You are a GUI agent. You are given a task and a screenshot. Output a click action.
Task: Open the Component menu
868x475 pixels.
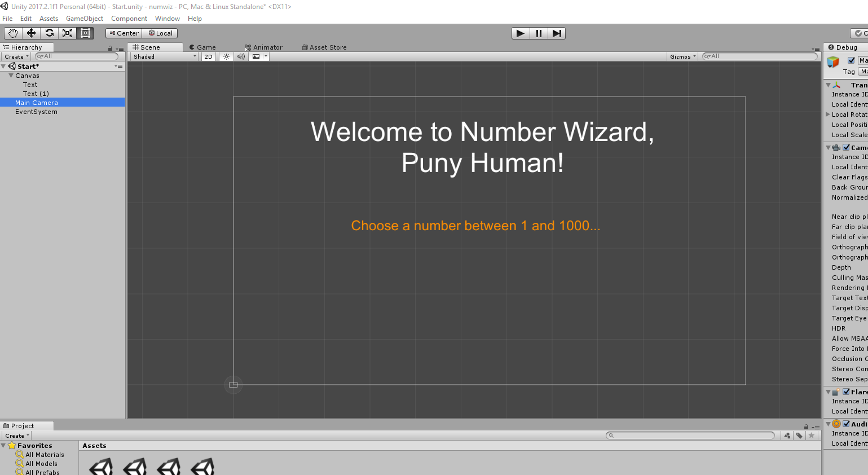129,19
